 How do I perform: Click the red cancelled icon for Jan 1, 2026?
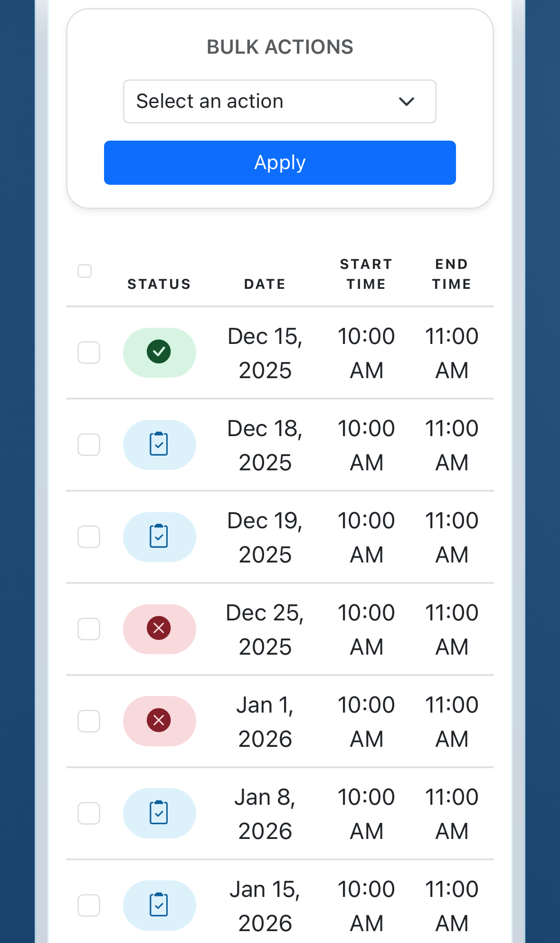[x=159, y=721]
